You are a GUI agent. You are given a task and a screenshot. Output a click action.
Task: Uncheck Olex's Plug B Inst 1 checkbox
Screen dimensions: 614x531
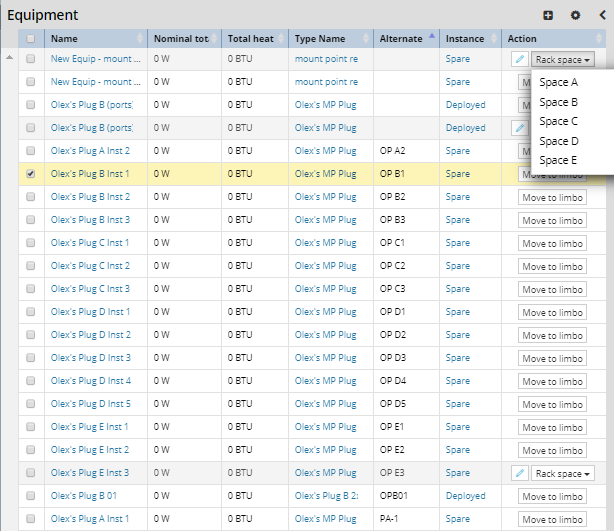[31, 174]
